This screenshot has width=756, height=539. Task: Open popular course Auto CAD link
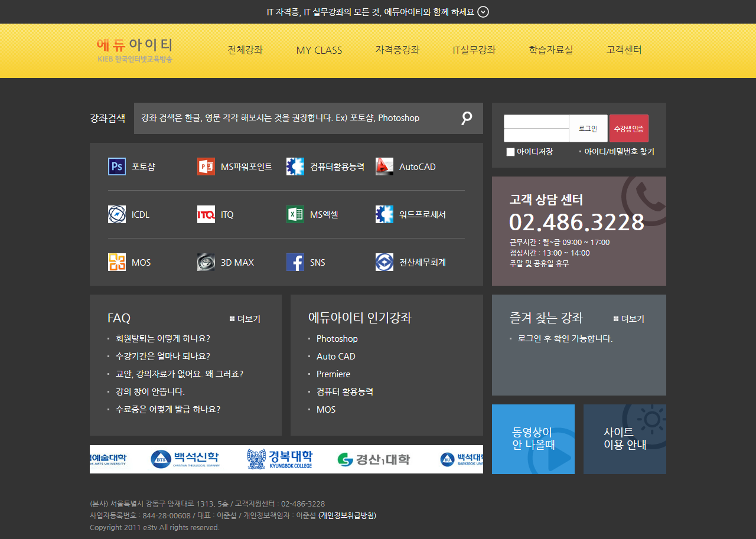click(336, 356)
